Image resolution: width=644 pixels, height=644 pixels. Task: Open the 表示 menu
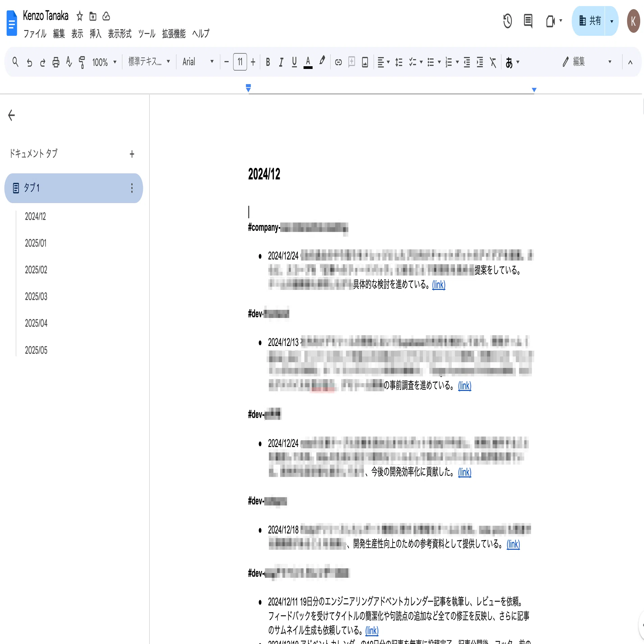[x=77, y=33]
